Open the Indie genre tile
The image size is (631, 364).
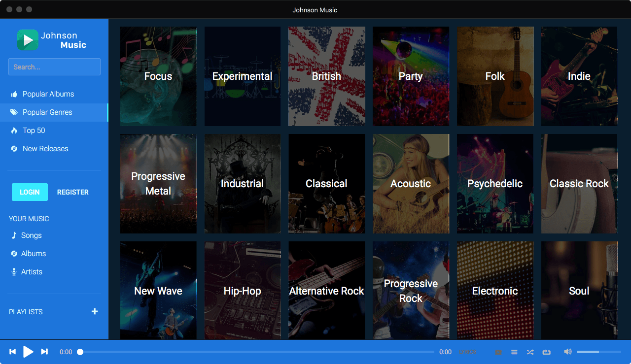579,76
